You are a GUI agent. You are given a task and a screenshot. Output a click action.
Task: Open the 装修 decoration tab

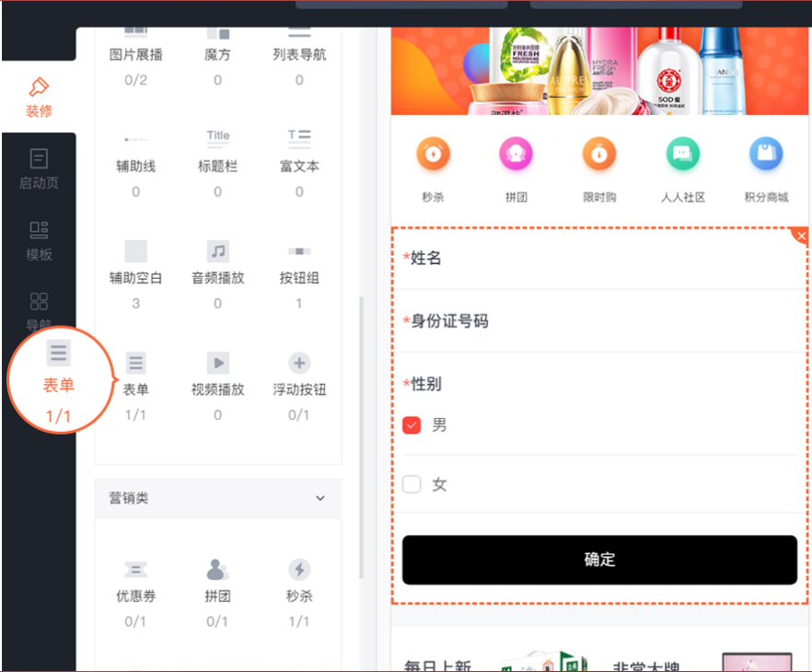pyautogui.click(x=39, y=97)
